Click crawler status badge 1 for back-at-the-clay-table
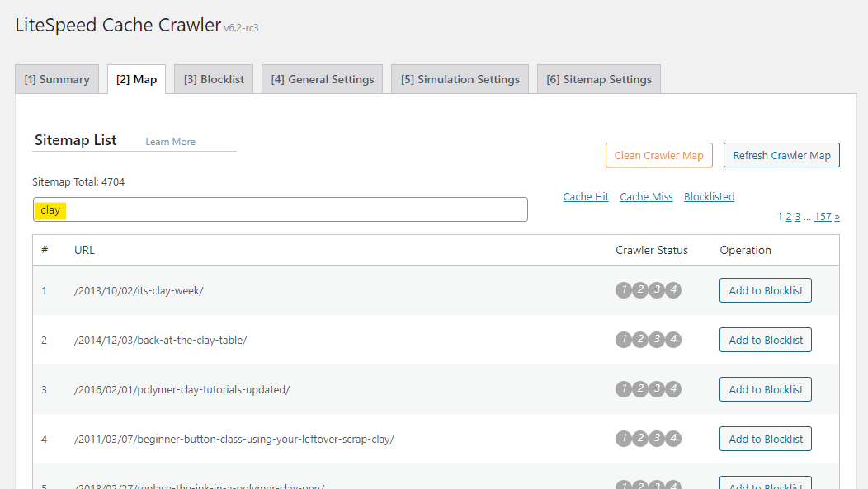Image resolution: width=868 pixels, height=489 pixels. [x=624, y=339]
